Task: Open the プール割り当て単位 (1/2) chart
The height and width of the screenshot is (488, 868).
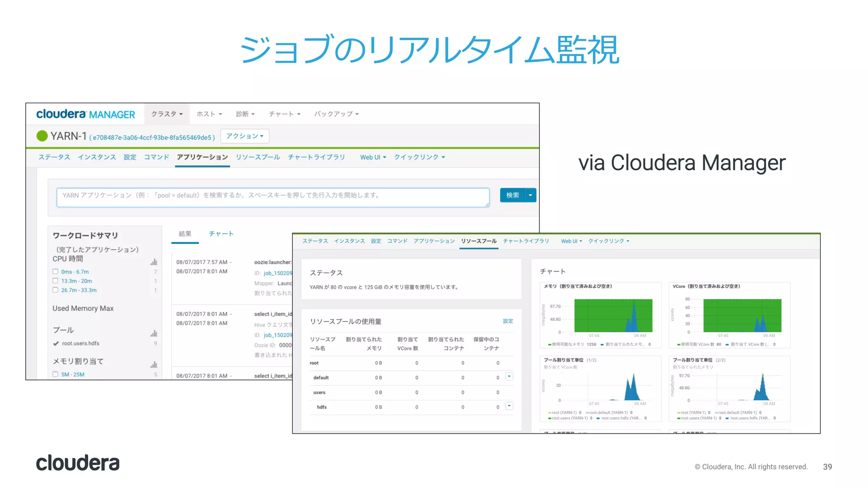Action: click(x=601, y=389)
